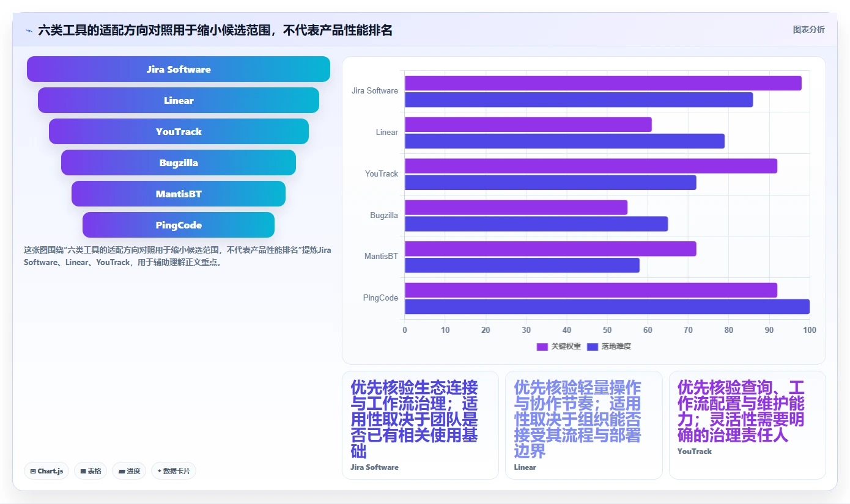850x504 pixels.
Task: Click the Jira Software y-axis label
Action: point(375,90)
